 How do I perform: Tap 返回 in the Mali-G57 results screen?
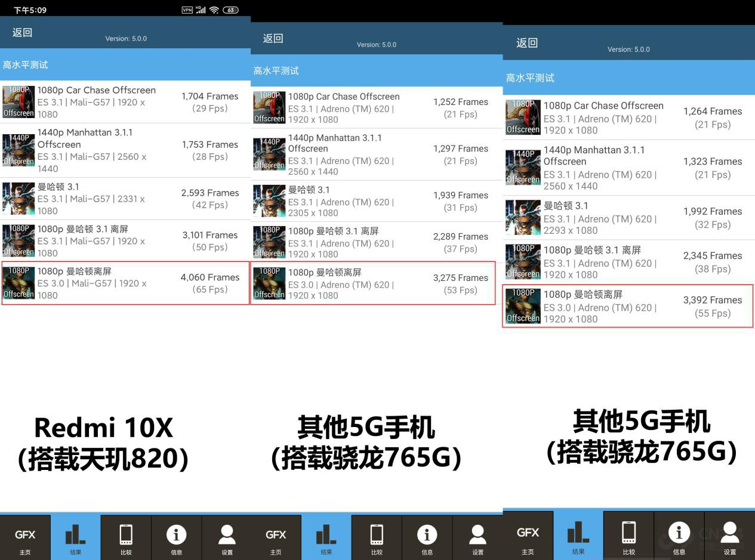pos(23,32)
